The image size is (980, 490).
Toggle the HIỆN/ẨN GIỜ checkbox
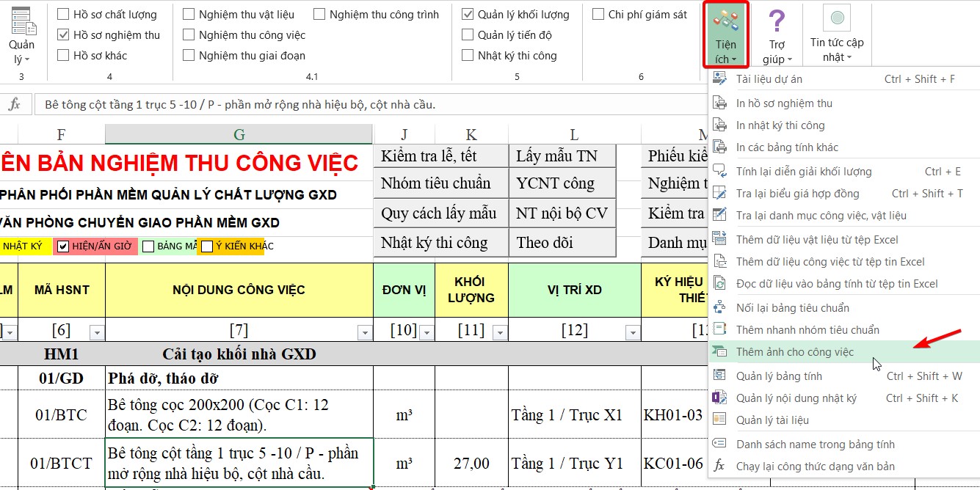pyautogui.click(x=63, y=246)
